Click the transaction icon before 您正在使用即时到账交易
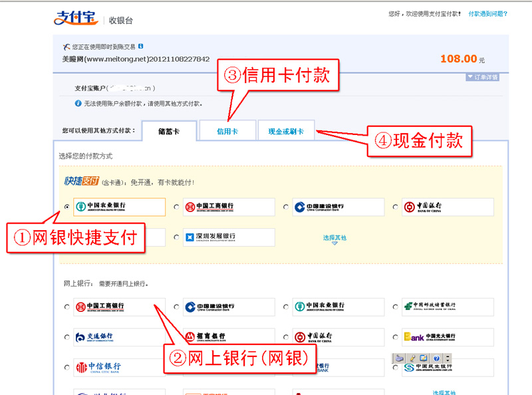 point(66,47)
